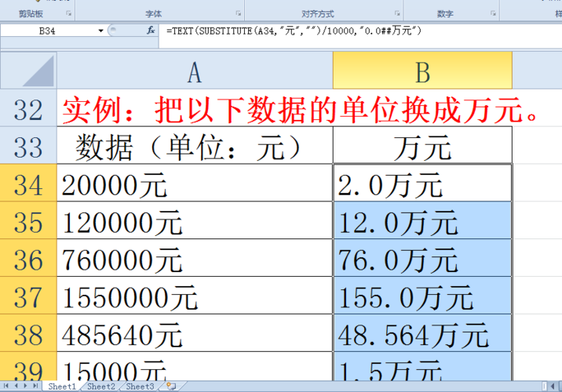Select cell containing 120000元
This screenshot has height=392, width=562.
click(x=195, y=220)
